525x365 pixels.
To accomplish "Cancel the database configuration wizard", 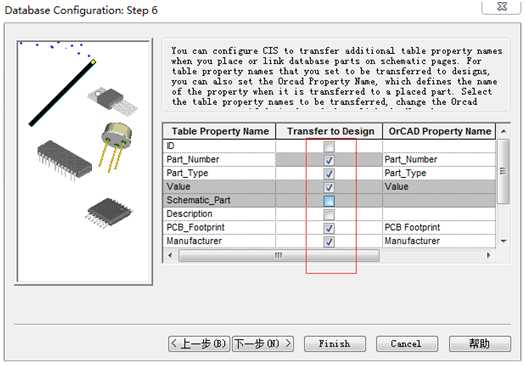I will [x=407, y=344].
